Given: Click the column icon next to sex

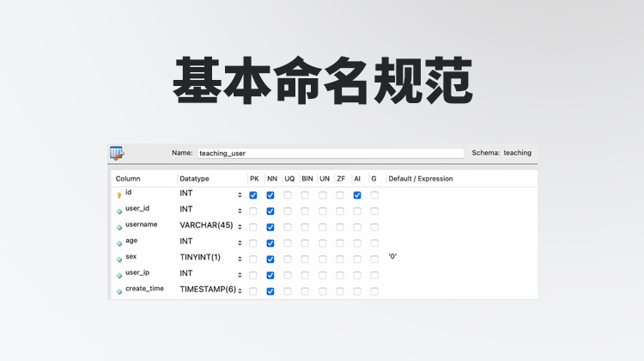Looking at the screenshot, I should 119,259.
